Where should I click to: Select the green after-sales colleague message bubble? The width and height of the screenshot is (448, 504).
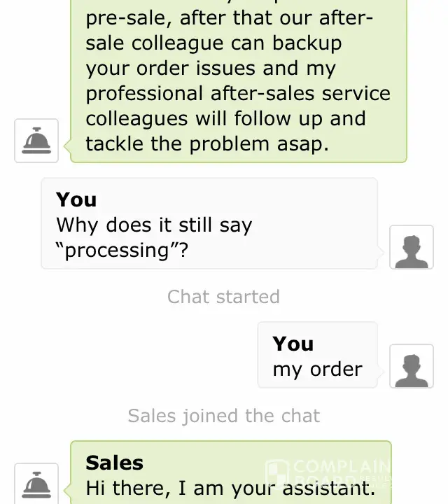click(238, 80)
